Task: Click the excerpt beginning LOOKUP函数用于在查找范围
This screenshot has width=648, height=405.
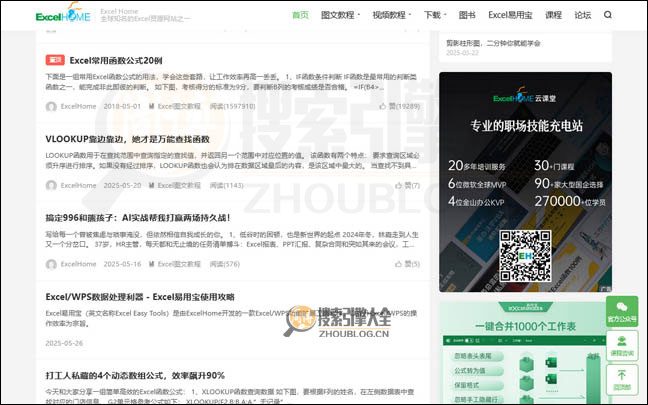Action: pyautogui.click(x=232, y=160)
